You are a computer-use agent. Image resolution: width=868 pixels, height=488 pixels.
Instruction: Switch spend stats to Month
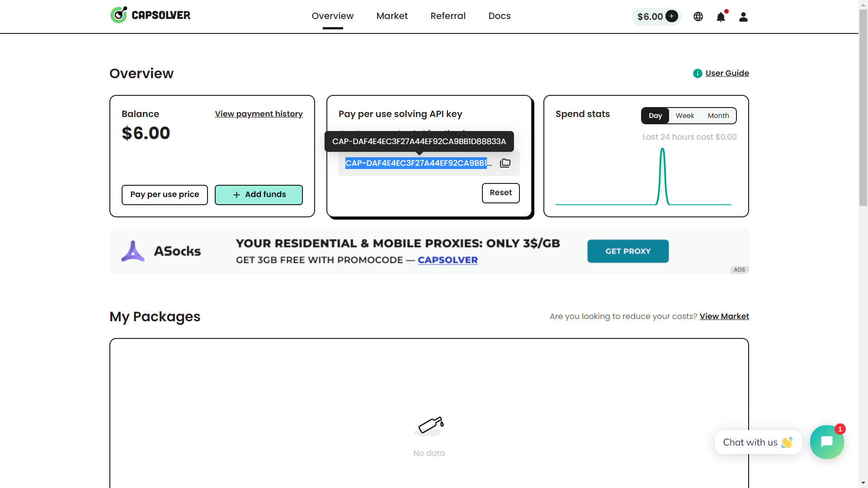tap(718, 116)
